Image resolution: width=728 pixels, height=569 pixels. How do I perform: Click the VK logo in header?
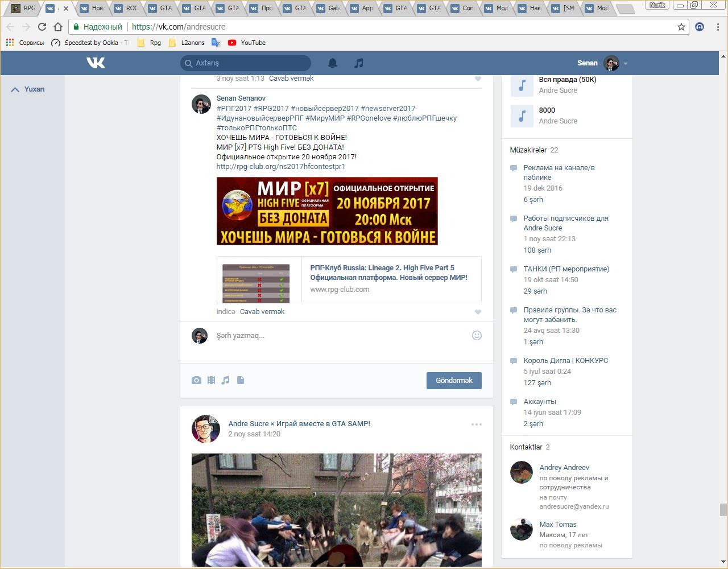point(96,63)
